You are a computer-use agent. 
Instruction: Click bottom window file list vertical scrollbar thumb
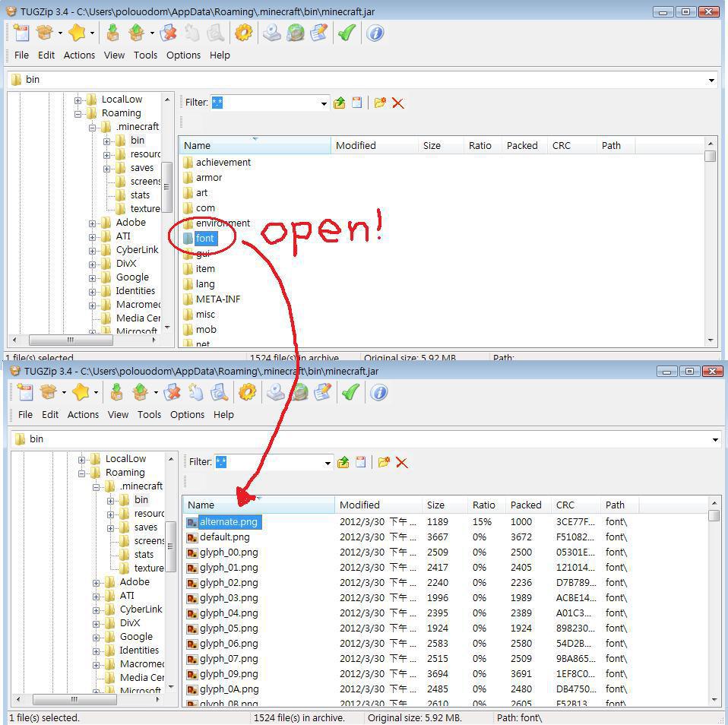point(714,515)
